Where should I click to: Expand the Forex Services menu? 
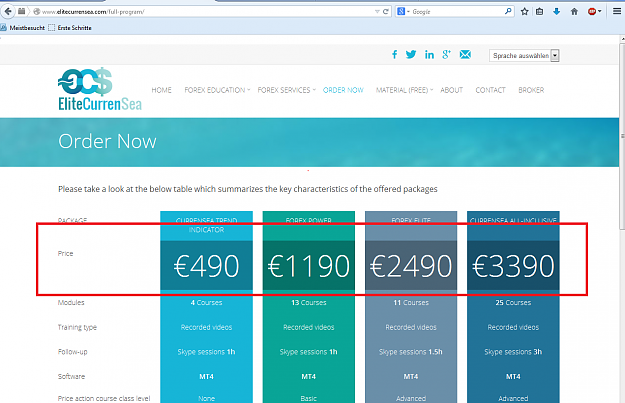point(287,90)
